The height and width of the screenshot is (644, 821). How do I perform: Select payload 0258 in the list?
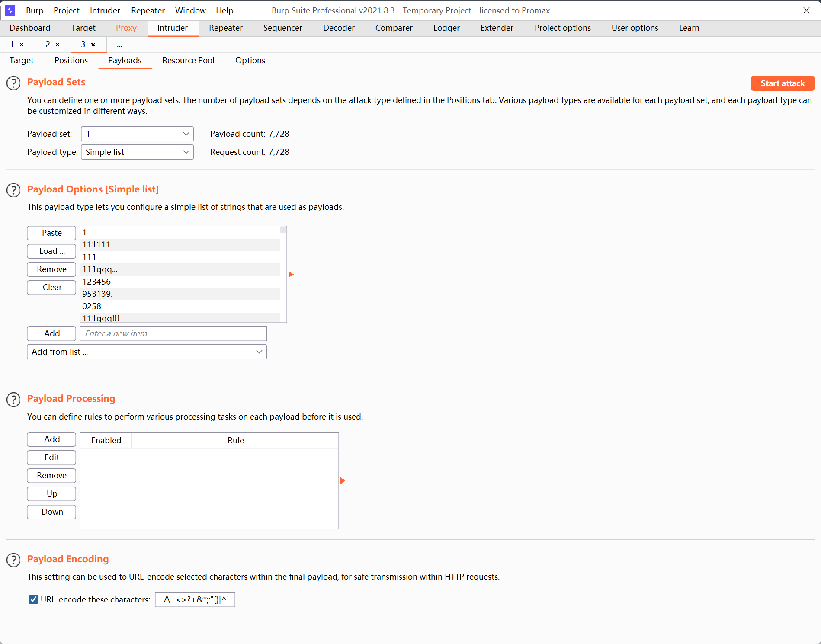(180, 306)
